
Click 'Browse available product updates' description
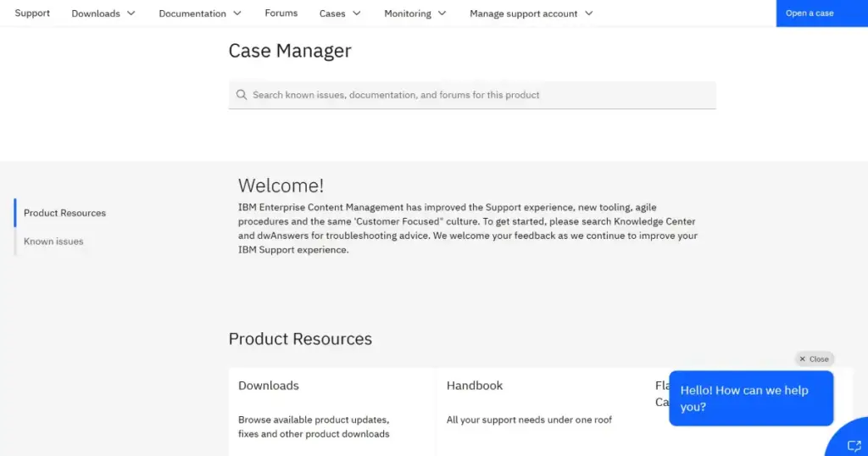[314, 426]
